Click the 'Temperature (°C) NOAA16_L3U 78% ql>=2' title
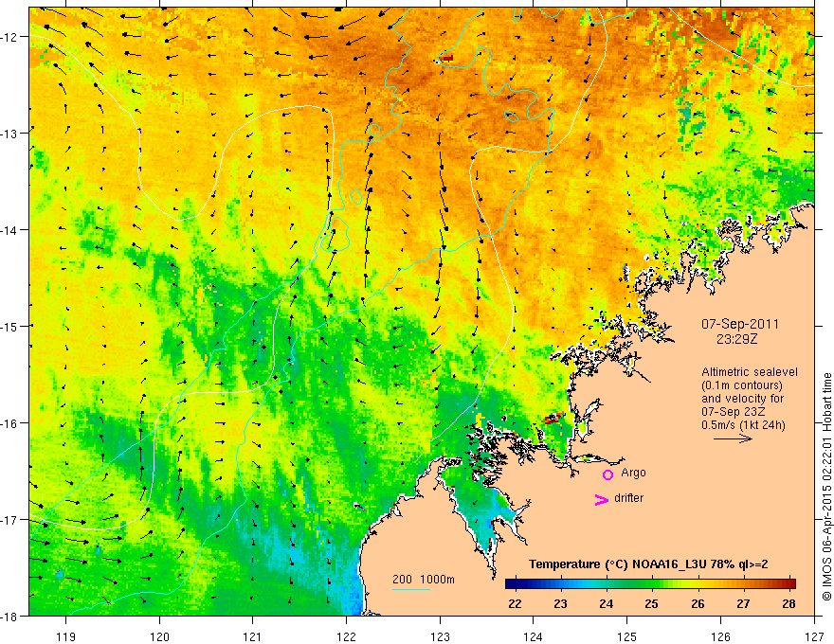834x644 pixels. point(648,564)
